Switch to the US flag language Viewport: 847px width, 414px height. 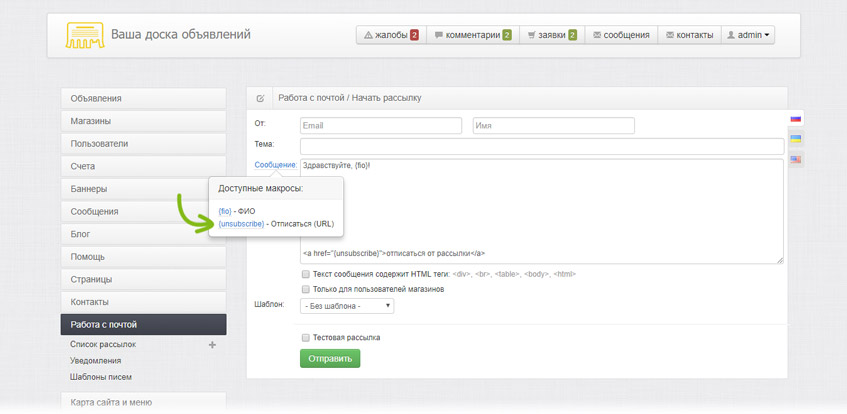pyautogui.click(x=796, y=159)
